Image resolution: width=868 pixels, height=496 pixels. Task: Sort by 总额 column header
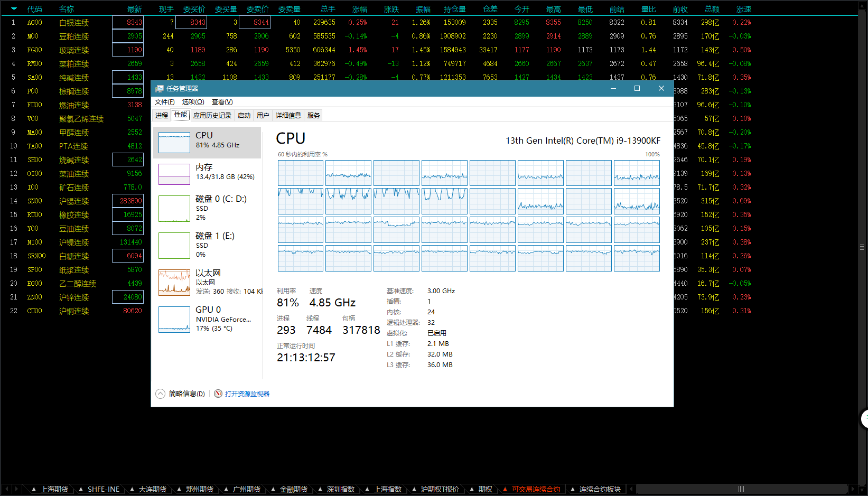pyautogui.click(x=712, y=9)
